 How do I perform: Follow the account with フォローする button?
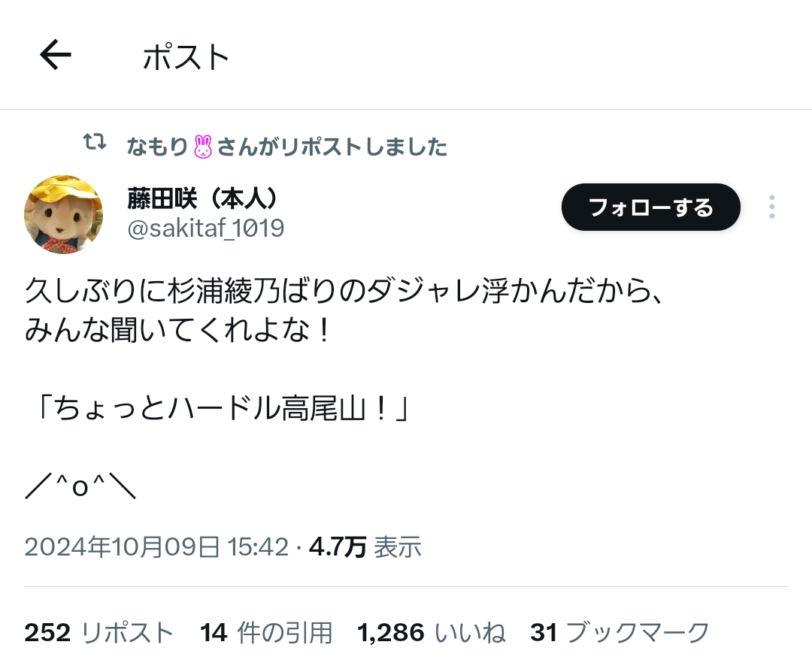651,207
